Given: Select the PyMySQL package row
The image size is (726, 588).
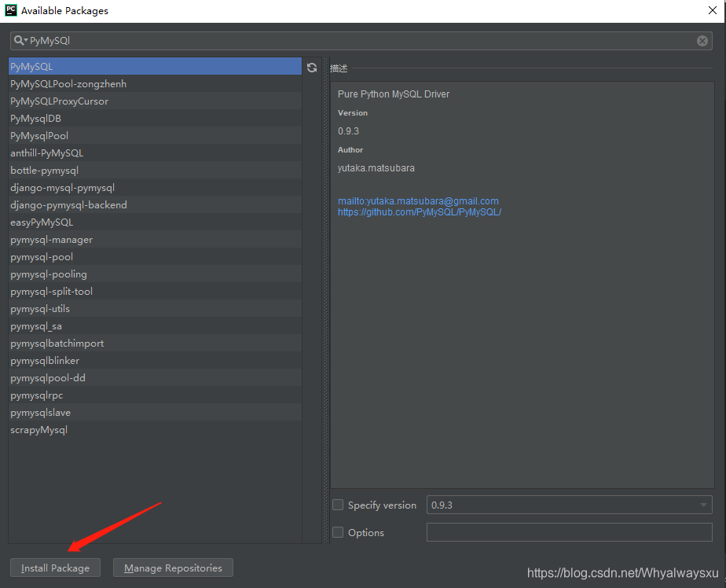Looking at the screenshot, I should point(155,66).
